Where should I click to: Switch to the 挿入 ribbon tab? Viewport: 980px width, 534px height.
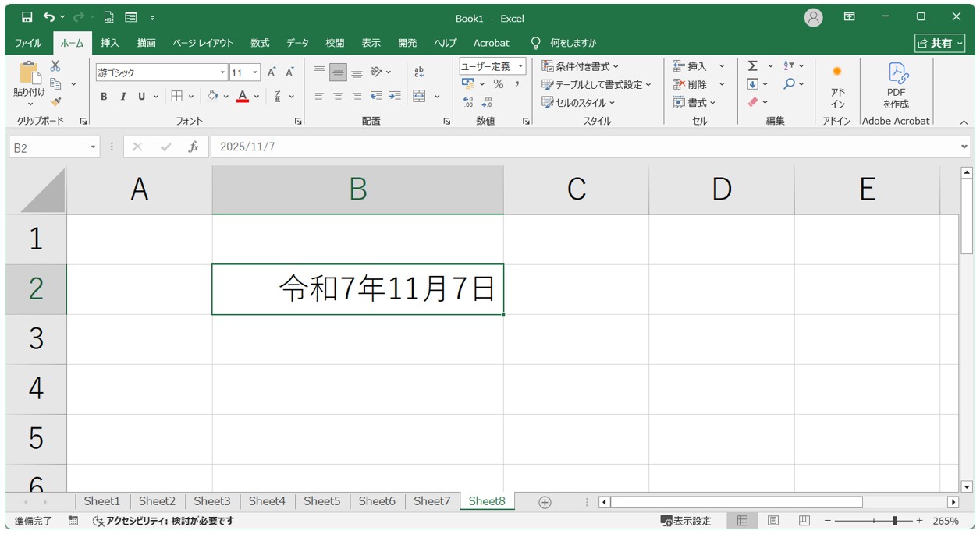[x=109, y=43]
